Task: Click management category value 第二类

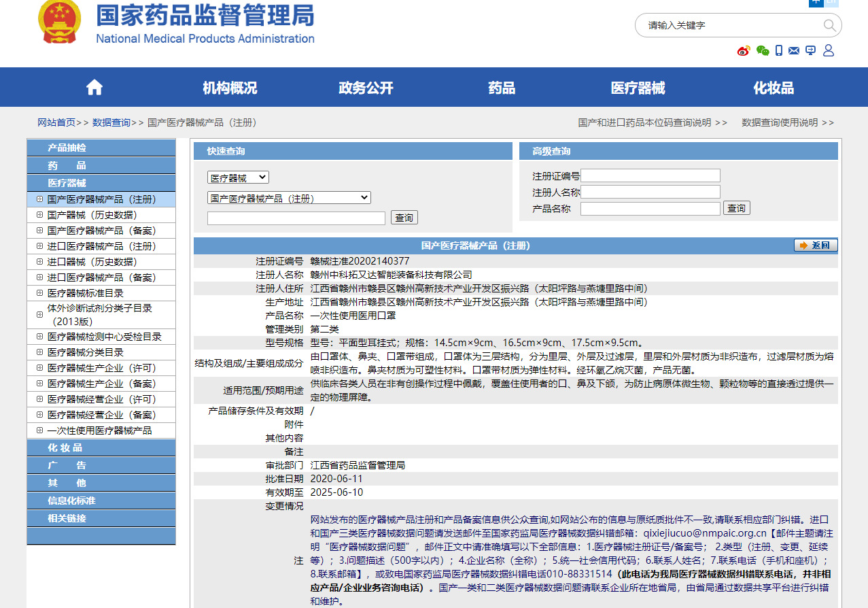Action: [x=324, y=329]
